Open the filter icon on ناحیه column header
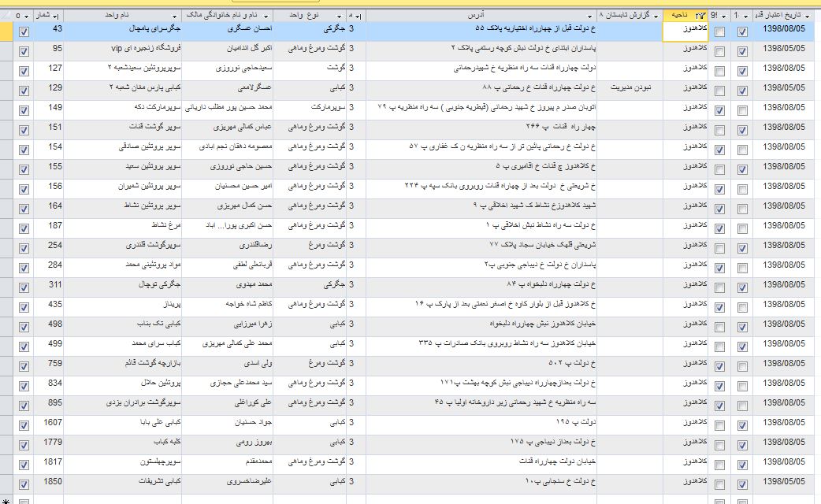 (700, 16)
